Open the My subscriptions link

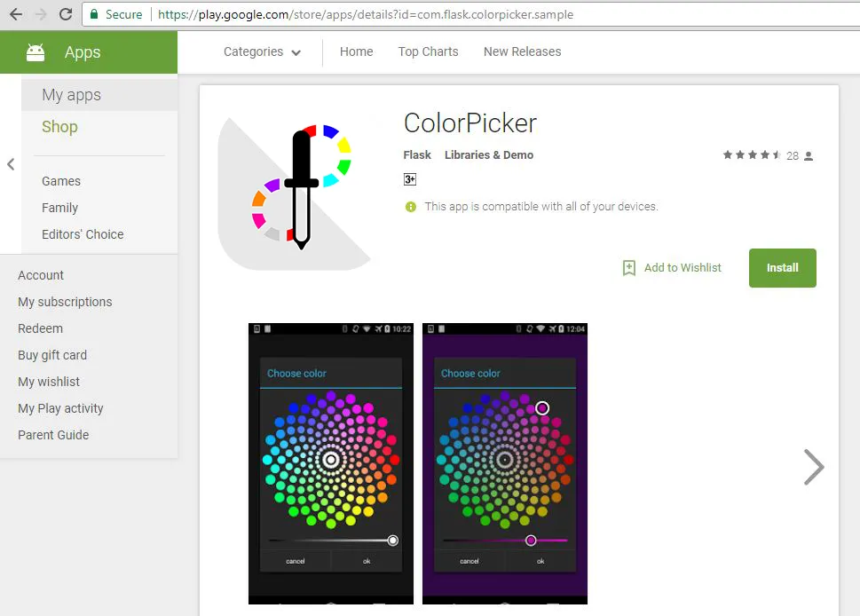coord(65,303)
